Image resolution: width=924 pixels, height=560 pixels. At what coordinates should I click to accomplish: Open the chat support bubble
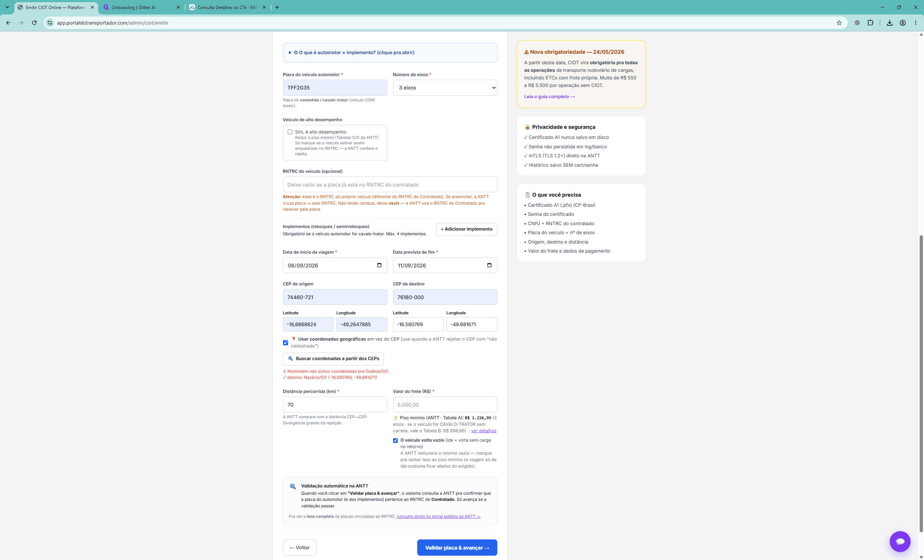[899, 541]
